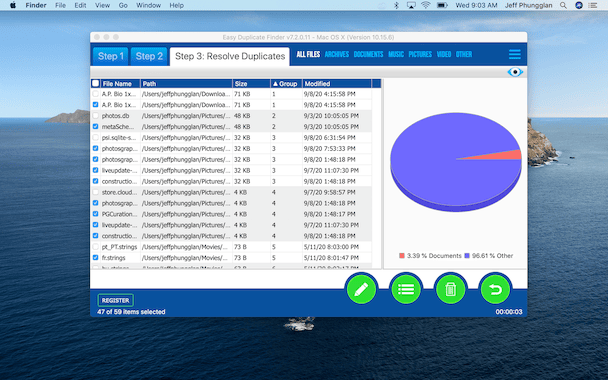Sort by the Modified column header

tap(337, 83)
